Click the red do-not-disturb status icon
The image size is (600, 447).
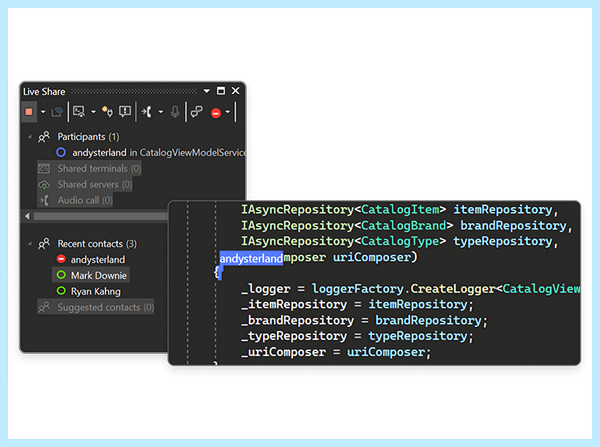(x=216, y=113)
